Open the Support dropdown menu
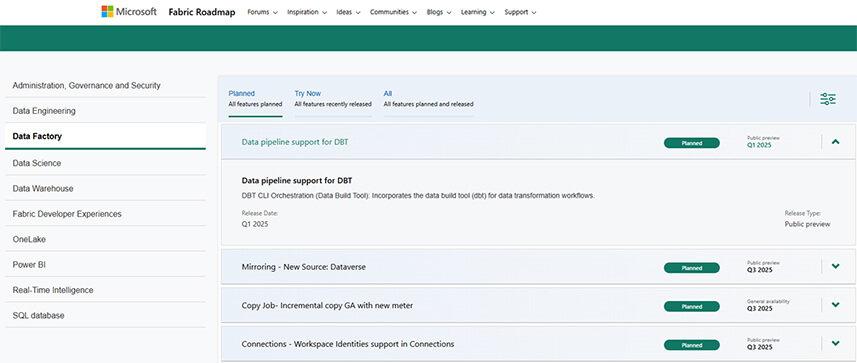Image resolution: width=857 pixels, height=363 pixels. [520, 12]
